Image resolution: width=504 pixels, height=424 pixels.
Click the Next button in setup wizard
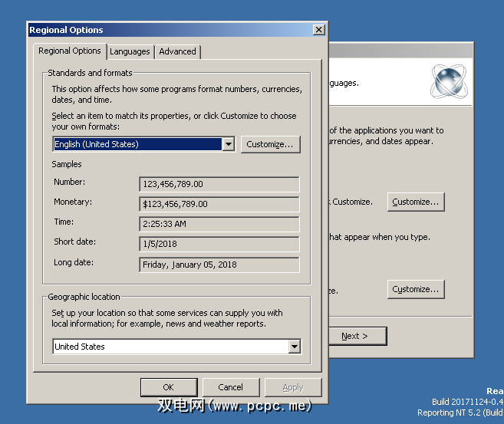(x=357, y=336)
